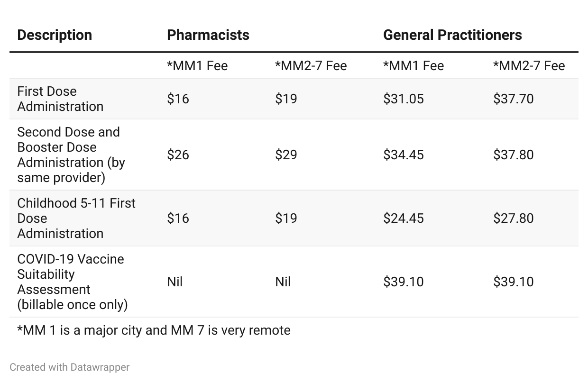The image size is (588, 383).
Task: Select the COVID-19 Vaccine Suitability Assessment label
Action: [73, 282]
